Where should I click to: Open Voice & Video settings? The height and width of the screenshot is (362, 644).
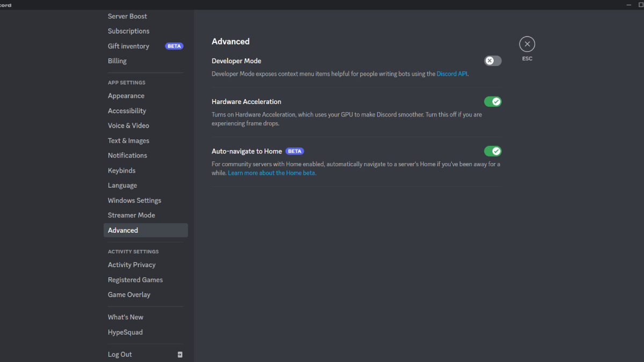click(x=128, y=125)
